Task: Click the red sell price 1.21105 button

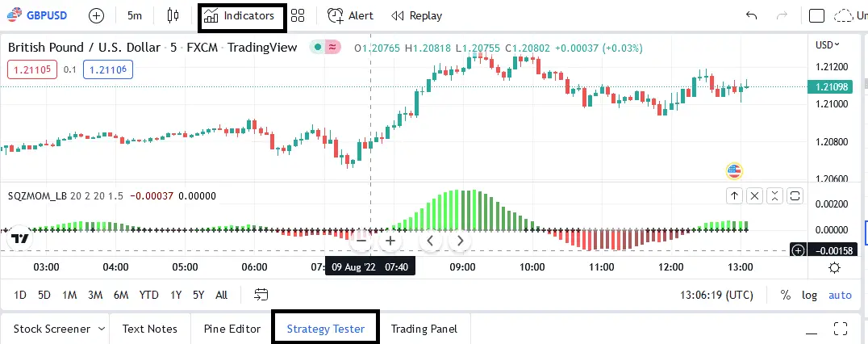Action: 32,69
